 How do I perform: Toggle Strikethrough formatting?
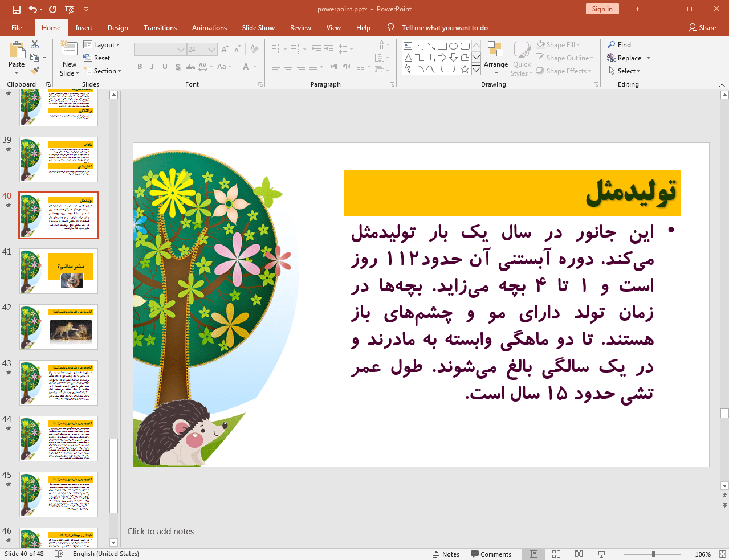tap(190, 67)
